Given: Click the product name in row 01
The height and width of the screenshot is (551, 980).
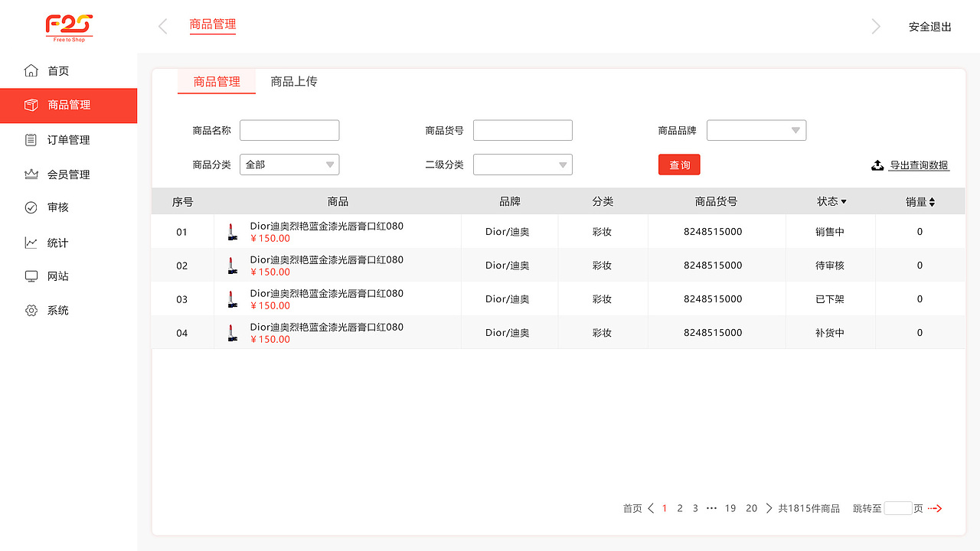Looking at the screenshot, I should [327, 227].
